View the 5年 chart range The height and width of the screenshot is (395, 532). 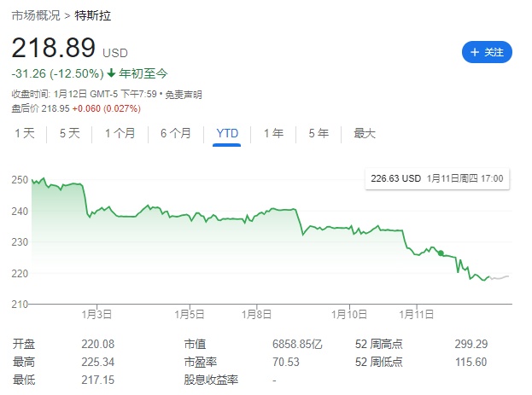[x=318, y=133]
